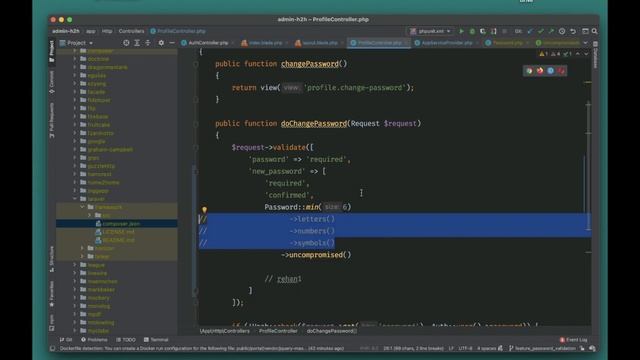Expand the src folder under framework

[90, 215]
